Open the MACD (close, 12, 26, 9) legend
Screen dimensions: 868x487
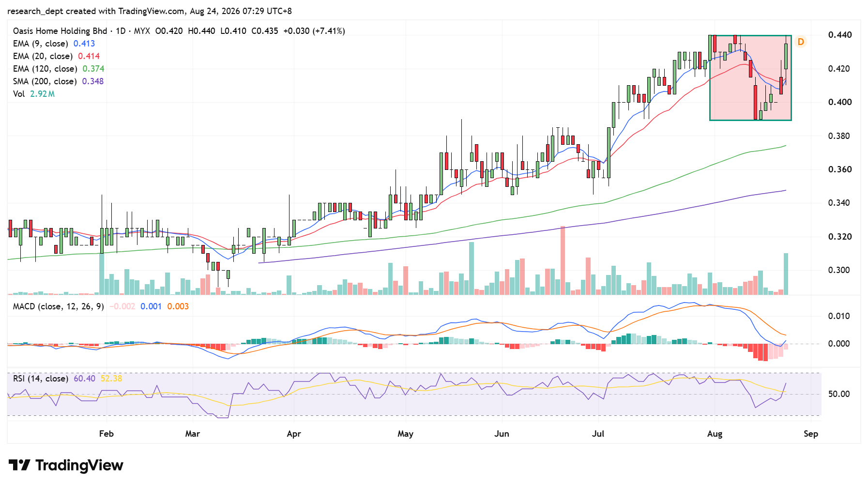(59, 306)
